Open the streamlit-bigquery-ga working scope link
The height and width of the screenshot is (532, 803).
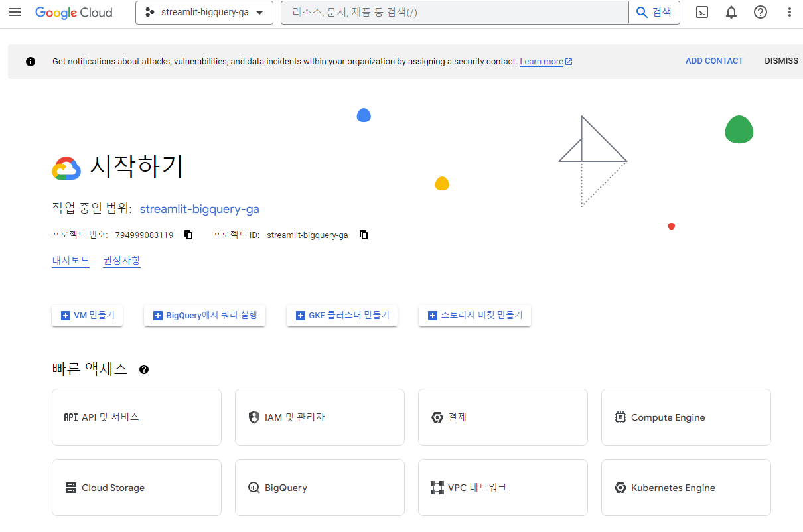(199, 209)
